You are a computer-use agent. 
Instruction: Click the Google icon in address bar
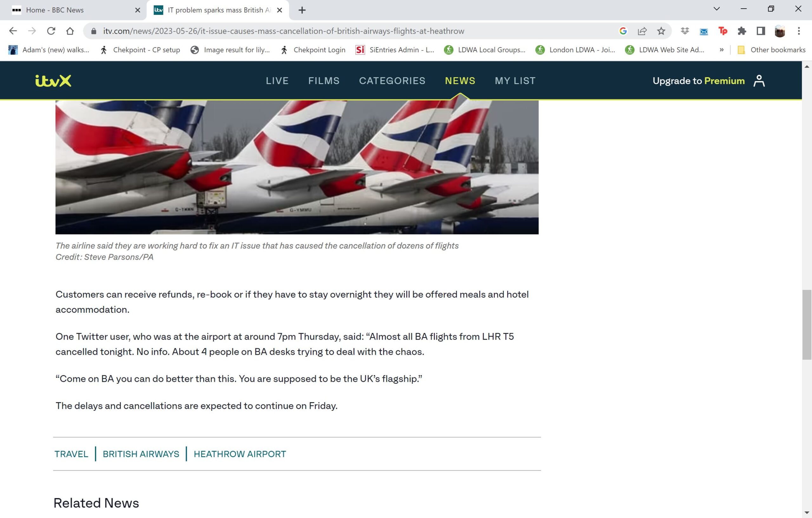(623, 31)
